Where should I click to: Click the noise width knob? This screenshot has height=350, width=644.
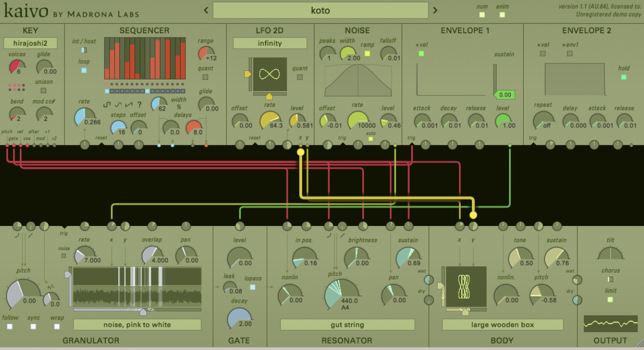pos(347,54)
